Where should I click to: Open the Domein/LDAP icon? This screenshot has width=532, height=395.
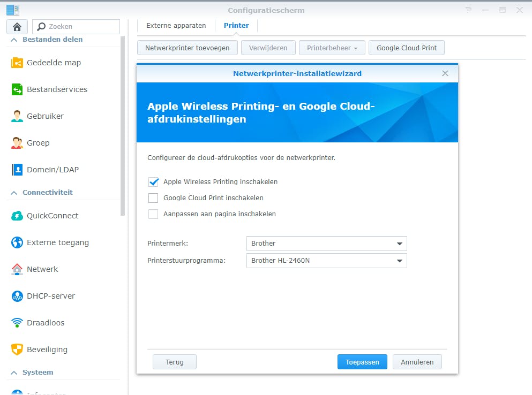tap(17, 170)
